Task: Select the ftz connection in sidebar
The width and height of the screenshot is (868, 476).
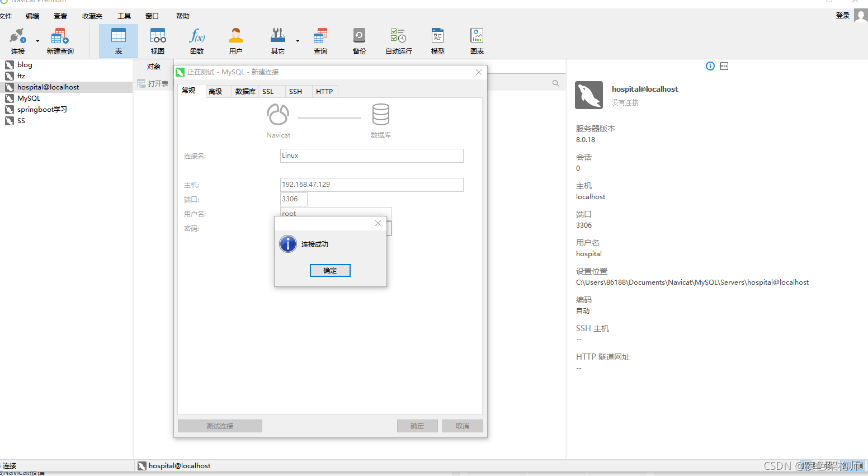Action: (66, 76)
